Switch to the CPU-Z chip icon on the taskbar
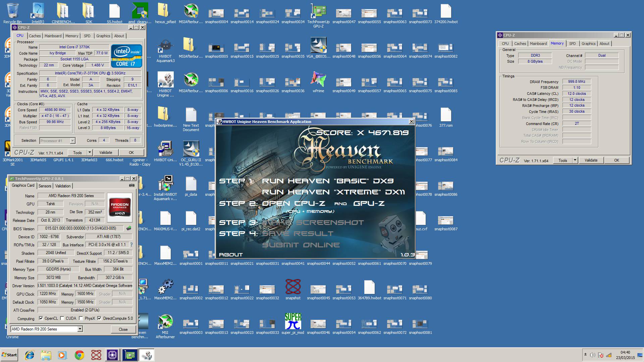 pos(112,355)
